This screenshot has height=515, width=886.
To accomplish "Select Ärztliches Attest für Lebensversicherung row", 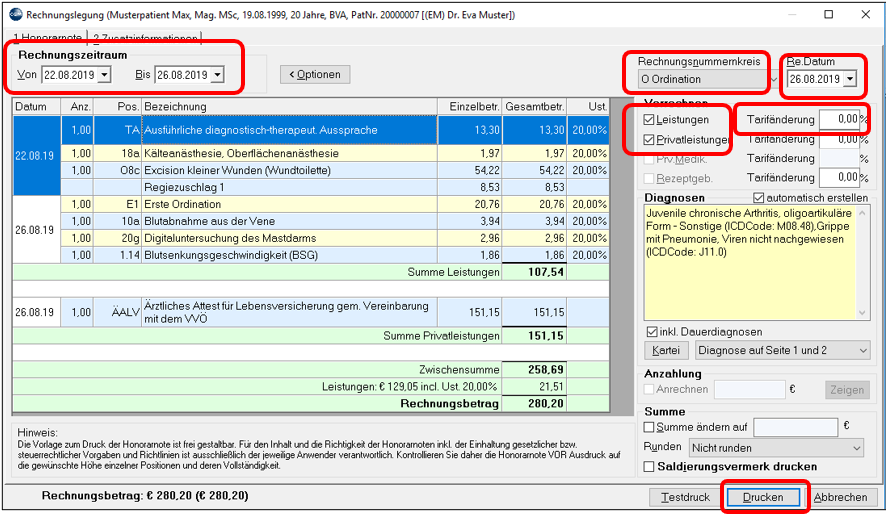I will [311, 312].
